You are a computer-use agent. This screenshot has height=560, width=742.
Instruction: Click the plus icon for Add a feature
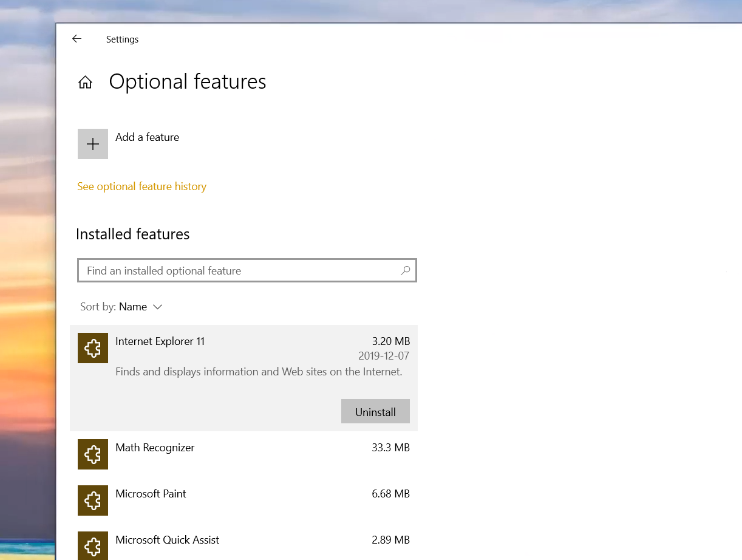(x=93, y=144)
